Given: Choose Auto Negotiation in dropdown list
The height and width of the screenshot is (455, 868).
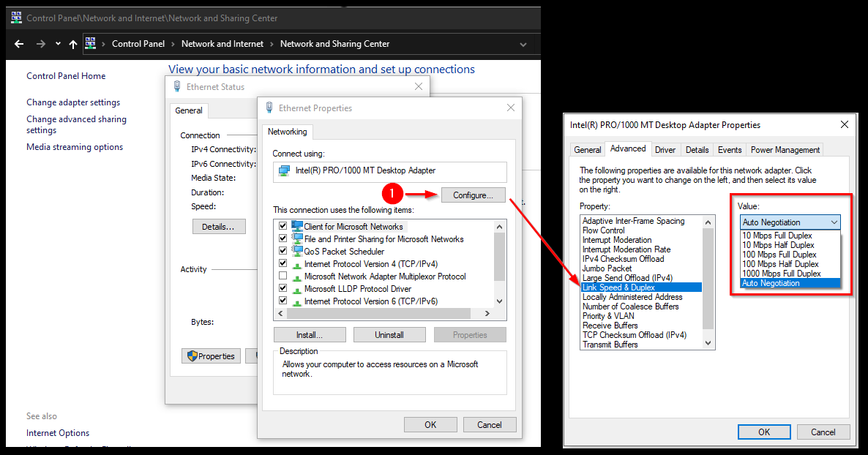Looking at the screenshot, I should pyautogui.click(x=790, y=283).
